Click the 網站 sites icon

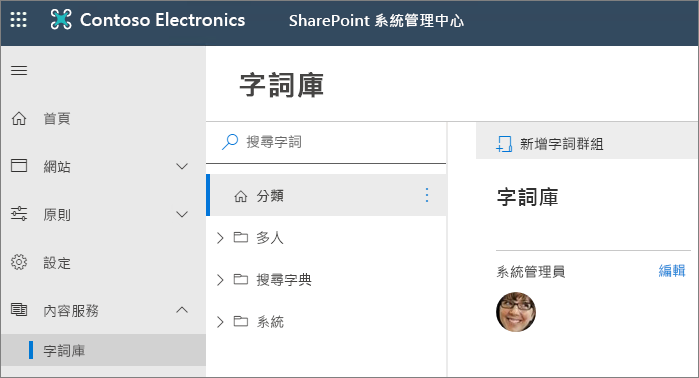pos(19,166)
